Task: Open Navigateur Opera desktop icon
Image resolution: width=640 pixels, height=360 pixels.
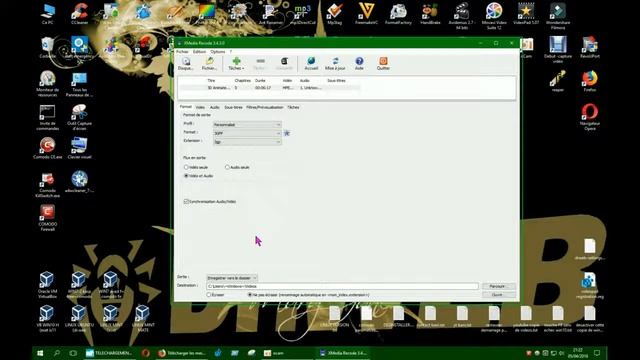Action: [x=590, y=117]
